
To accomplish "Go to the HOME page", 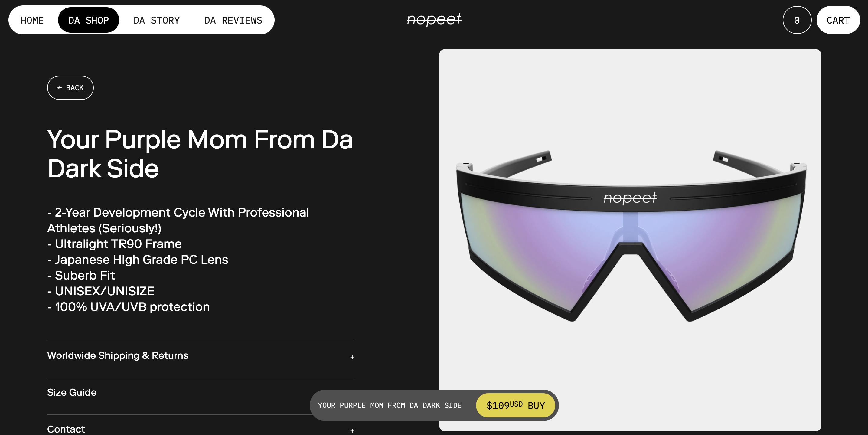I will click(32, 20).
